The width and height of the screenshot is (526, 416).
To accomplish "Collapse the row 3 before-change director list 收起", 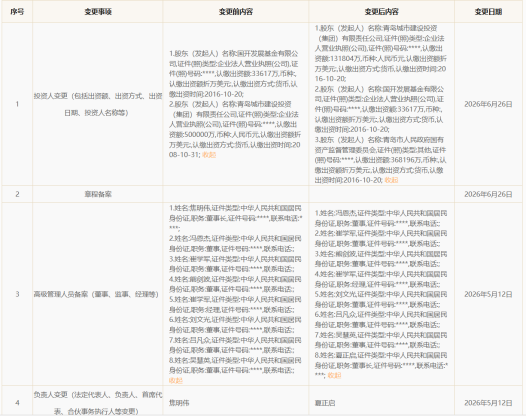I will (x=176, y=380).
